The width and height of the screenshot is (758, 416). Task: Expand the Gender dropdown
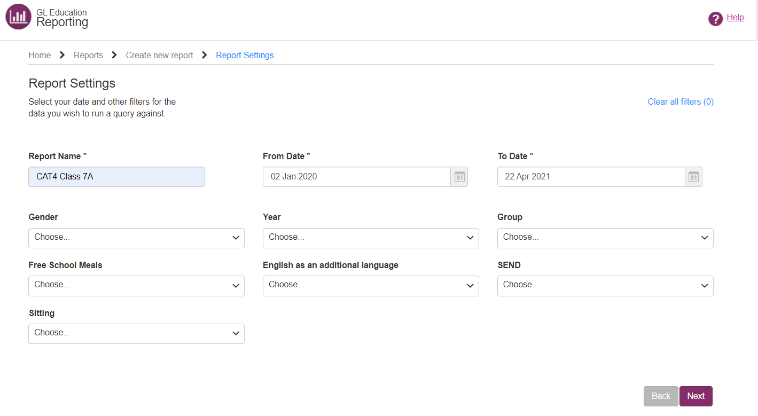tap(136, 238)
